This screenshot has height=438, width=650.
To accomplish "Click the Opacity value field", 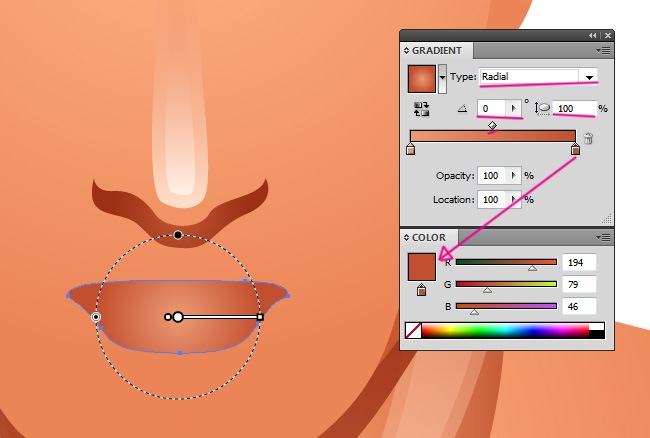I will (492, 175).
